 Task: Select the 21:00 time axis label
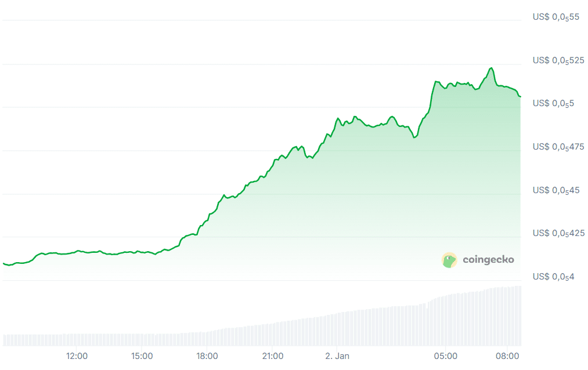(273, 356)
